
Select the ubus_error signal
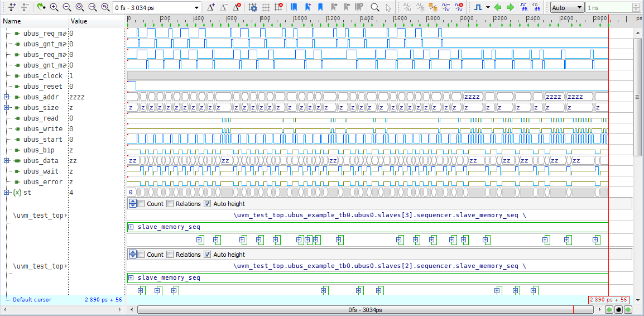coord(43,182)
